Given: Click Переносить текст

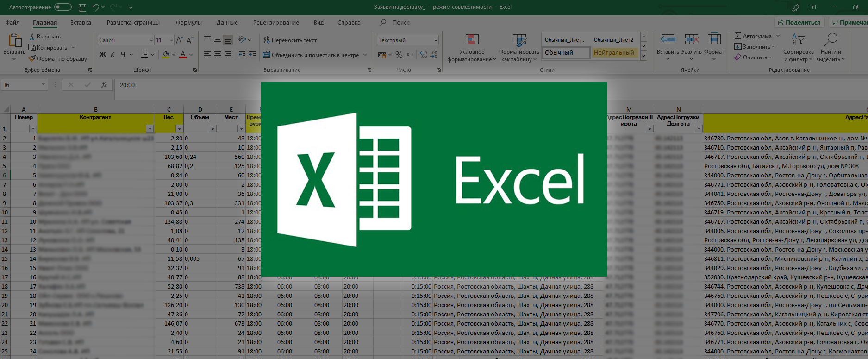Looking at the screenshot, I should click(x=290, y=40).
